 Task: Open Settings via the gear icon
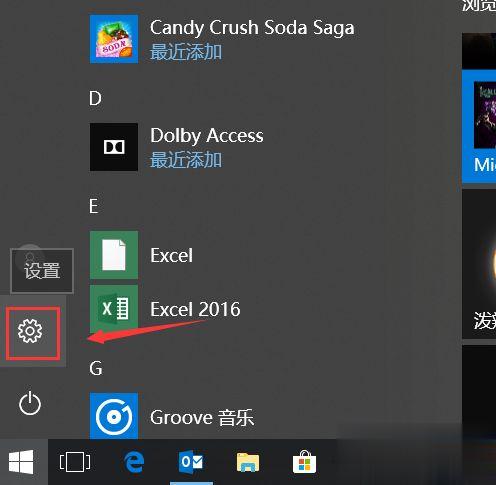[30, 331]
